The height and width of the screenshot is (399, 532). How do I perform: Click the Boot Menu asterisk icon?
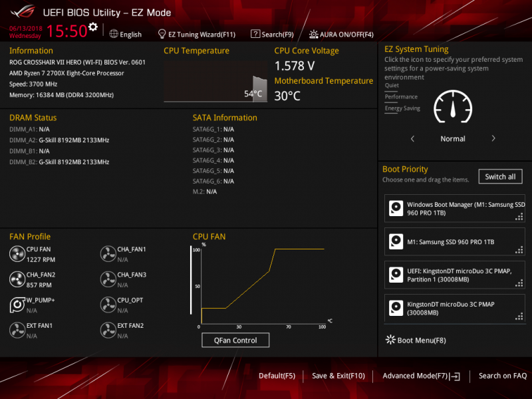390,340
